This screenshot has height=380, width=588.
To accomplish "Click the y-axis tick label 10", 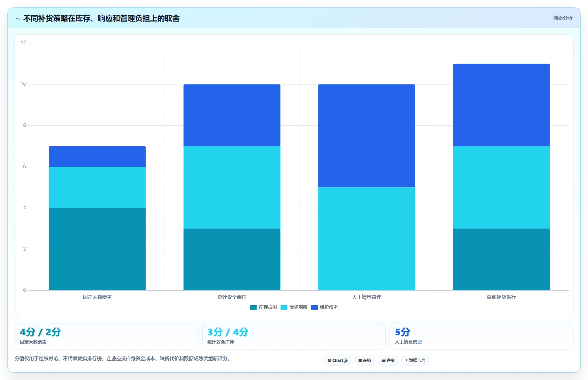I will tap(23, 84).
